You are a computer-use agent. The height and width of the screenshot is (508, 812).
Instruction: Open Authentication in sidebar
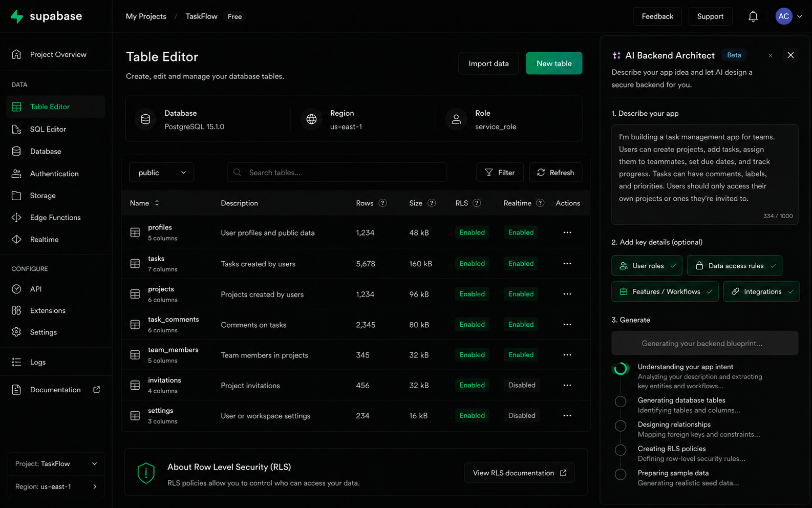pyautogui.click(x=56, y=174)
